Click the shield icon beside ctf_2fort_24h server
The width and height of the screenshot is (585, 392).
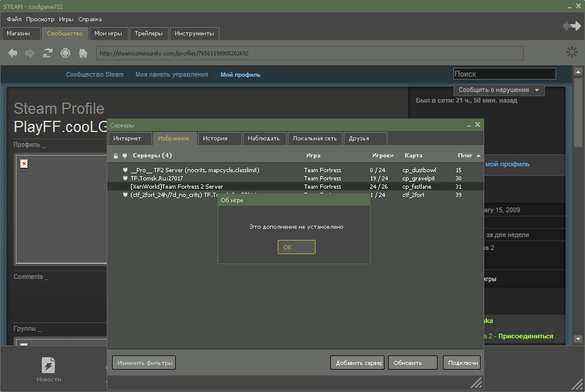(x=126, y=195)
